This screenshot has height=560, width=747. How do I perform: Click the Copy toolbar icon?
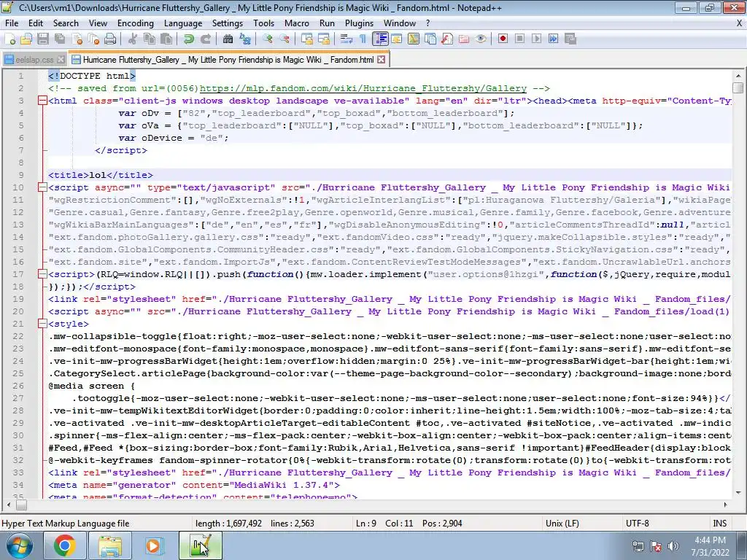coord(149,39)
